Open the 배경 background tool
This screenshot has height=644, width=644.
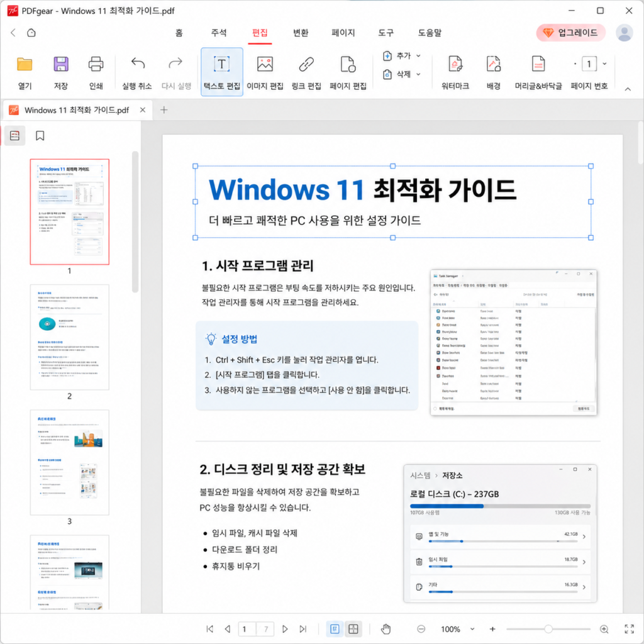[x=493, y=72]
